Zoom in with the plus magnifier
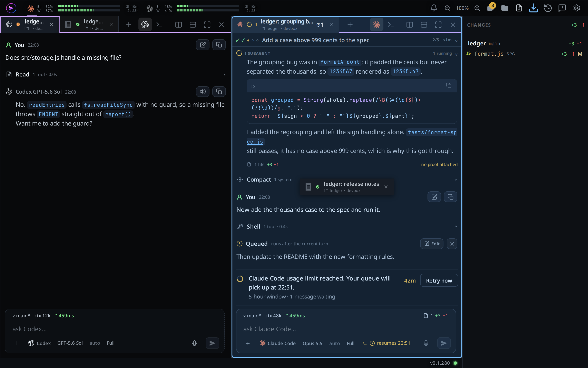 [477, 8]
